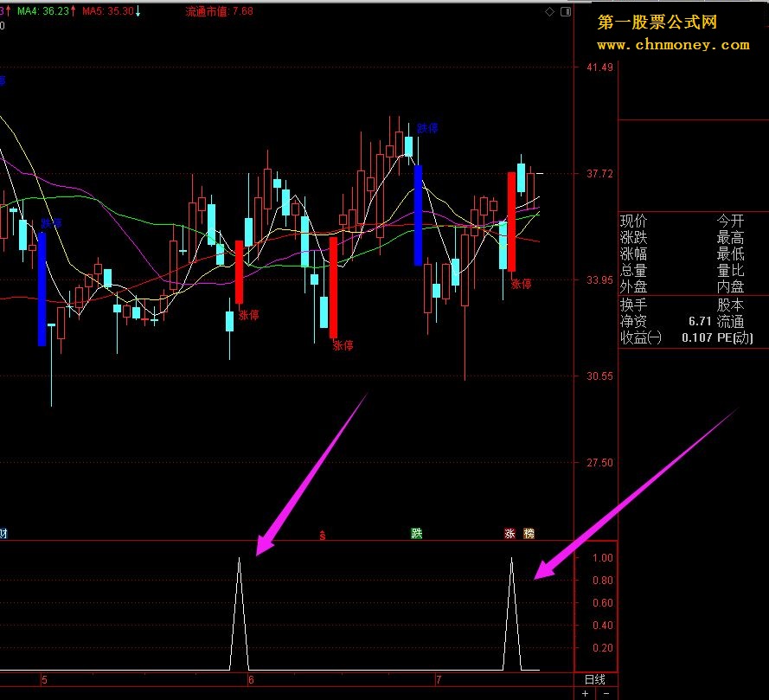This screenshot has width=769, height=700.
Task: Click the 换手 field label
Action: click(x=634, y=305)
